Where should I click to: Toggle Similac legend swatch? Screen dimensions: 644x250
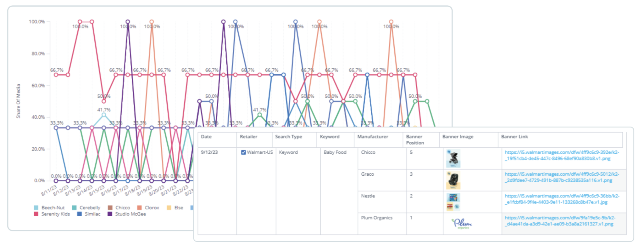80,214
